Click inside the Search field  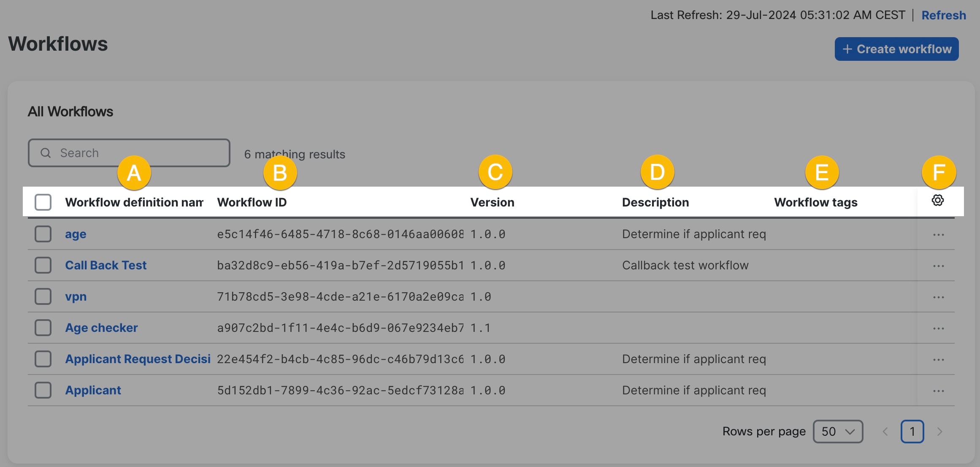(x=127, y=152)
